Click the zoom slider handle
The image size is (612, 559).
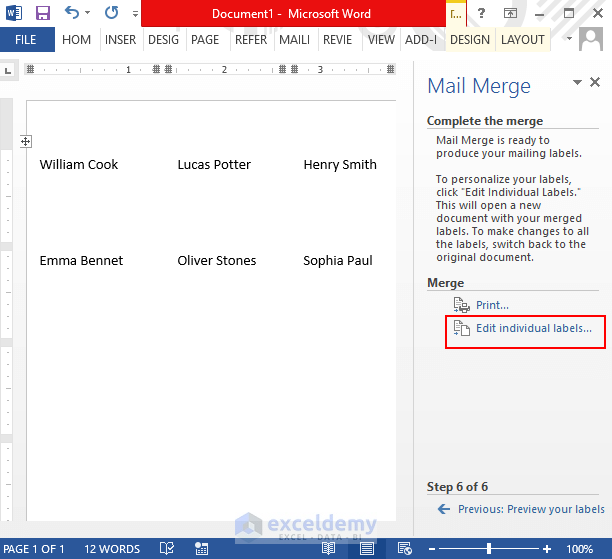489,549
